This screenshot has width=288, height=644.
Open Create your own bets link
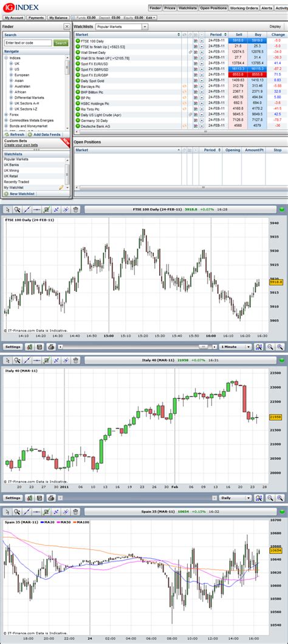(21, 145)
